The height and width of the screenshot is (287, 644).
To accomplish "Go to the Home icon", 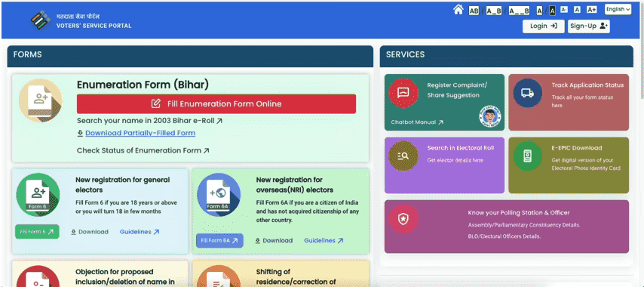I will point(458,10).
